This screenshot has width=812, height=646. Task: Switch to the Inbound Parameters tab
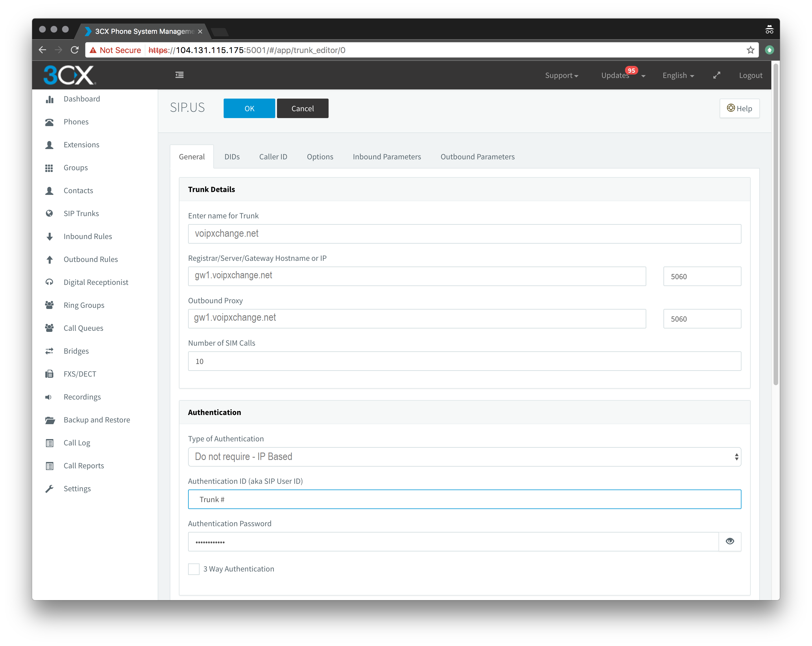point(387,156)
